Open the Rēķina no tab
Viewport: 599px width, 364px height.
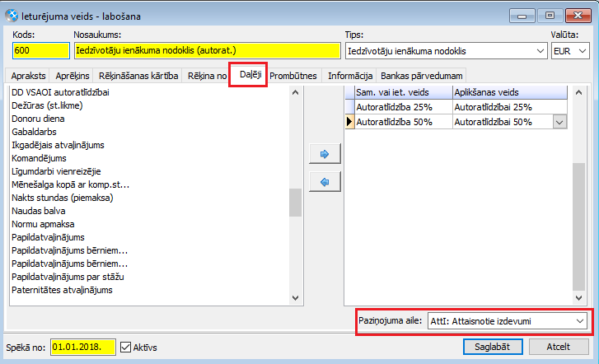(207, 76)
